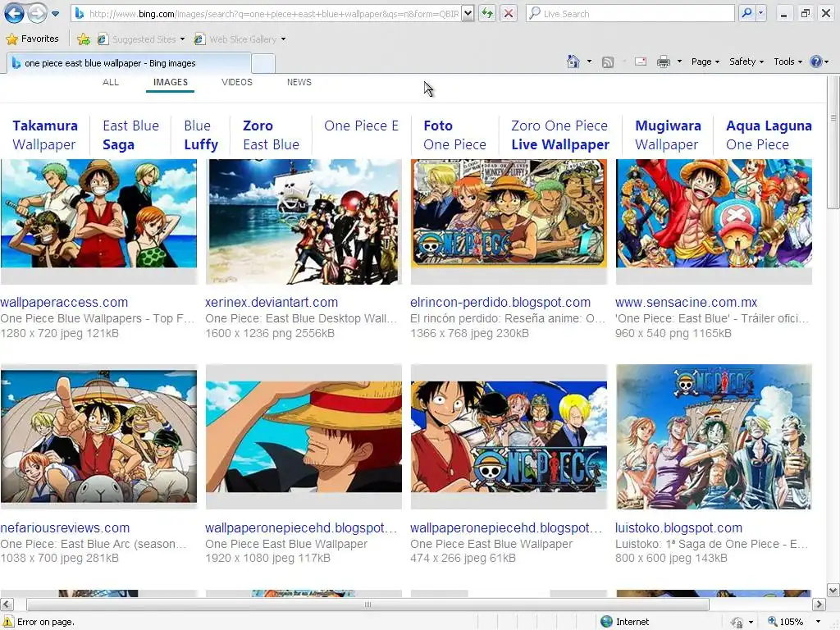840x630 pixels.
Task: Open the 474 x 266 One Piece thumbnail
Action: 509,436
